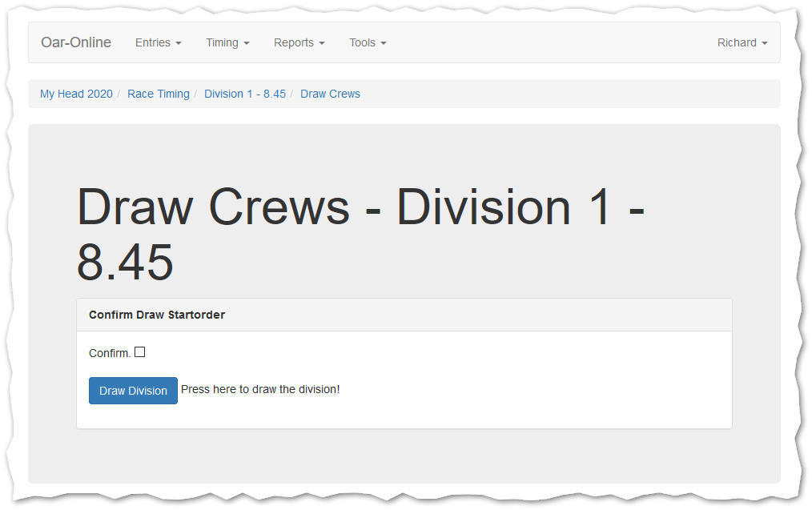Click the caret arrow beside Timing

tap(247, 43)
